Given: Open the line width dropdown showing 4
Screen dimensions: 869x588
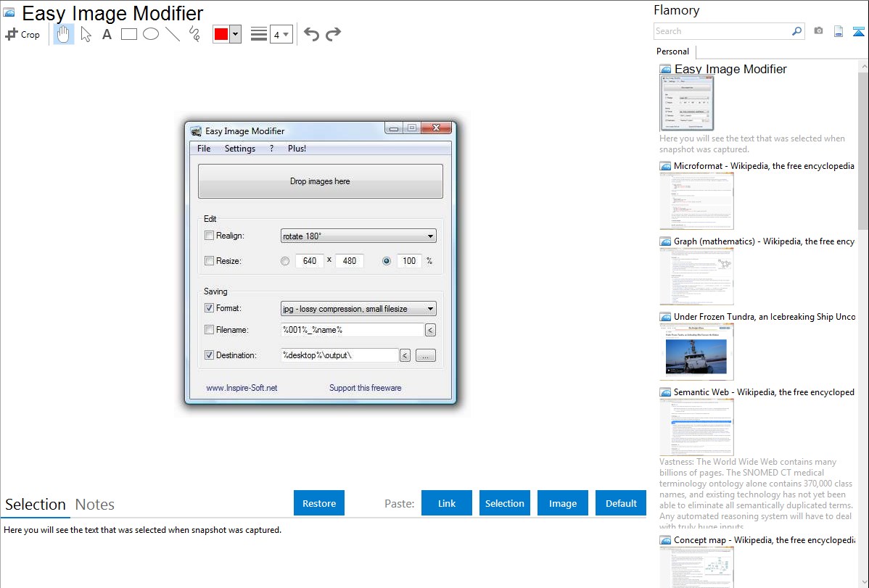Looking at the screenshot, I should [x=281, y=34].
